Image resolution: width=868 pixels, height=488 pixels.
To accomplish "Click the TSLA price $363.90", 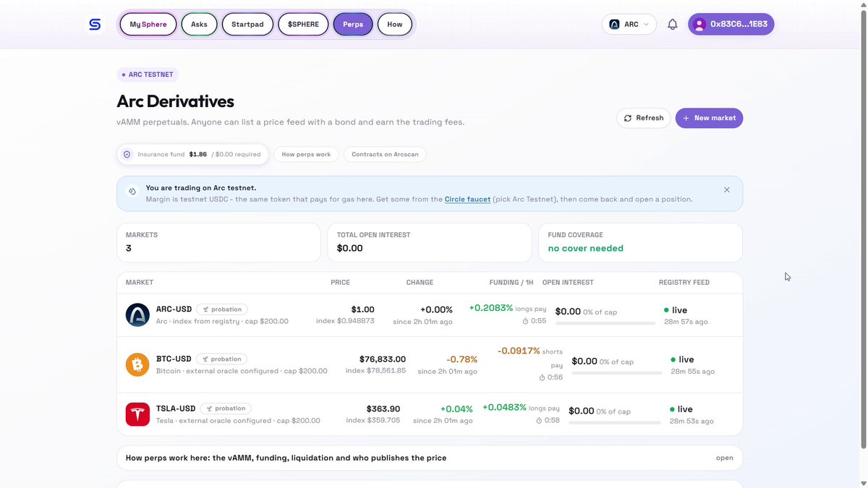I will pos(383,408).
